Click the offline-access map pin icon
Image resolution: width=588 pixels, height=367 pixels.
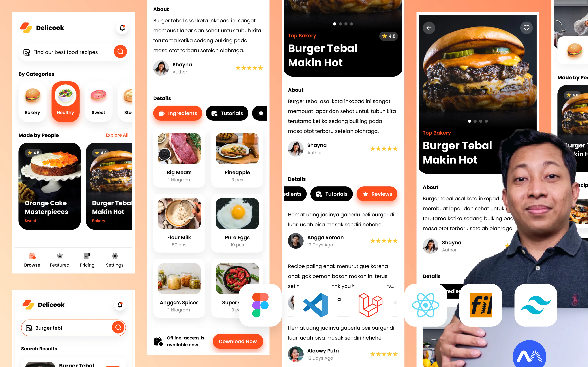158,342
